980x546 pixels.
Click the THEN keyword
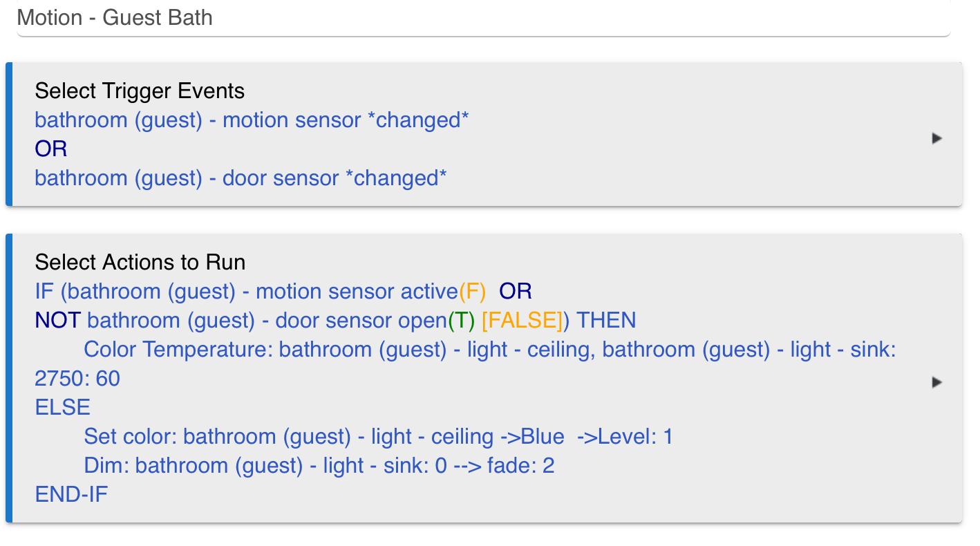point(606,320)
